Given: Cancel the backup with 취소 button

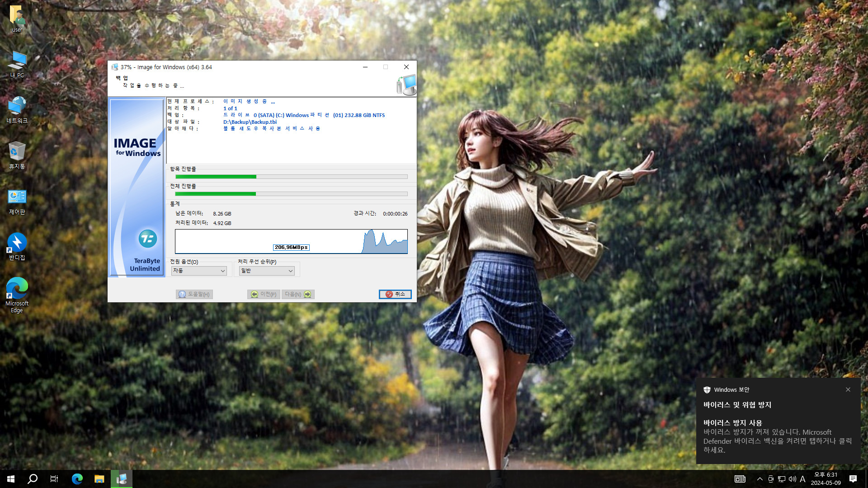Looking at the screenshot, I should point(395,294).
